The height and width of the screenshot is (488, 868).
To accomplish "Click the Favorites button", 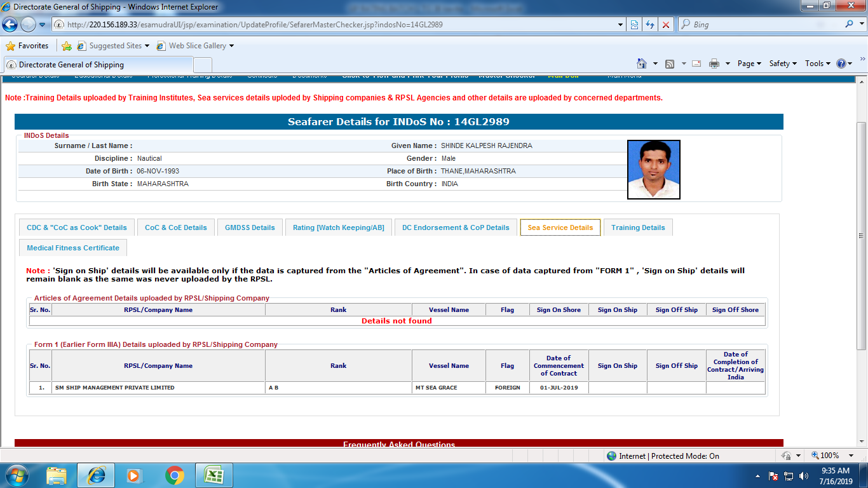I will tap(27, 46).
